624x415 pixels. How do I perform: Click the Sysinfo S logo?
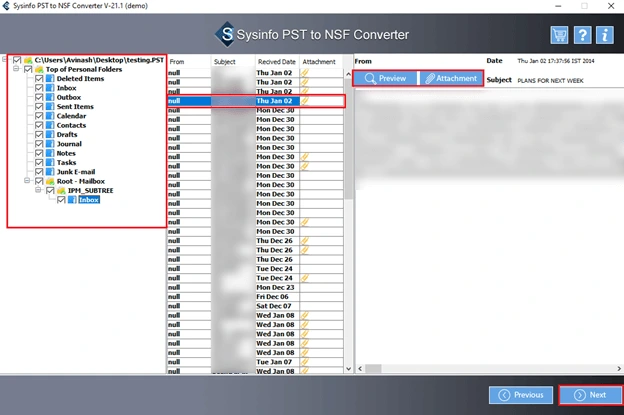[226, 34]
